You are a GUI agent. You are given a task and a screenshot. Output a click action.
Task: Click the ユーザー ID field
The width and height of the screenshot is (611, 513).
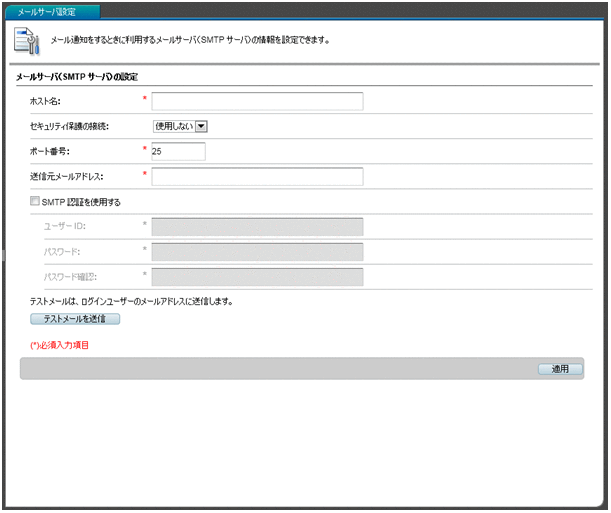pos(257,227)
